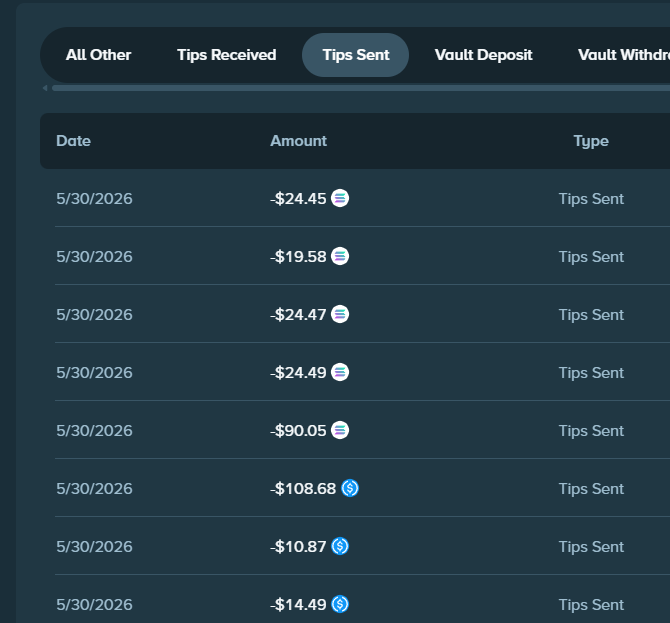Click the Solana coin icon beside -$24.49

click(x=340, y=372)
